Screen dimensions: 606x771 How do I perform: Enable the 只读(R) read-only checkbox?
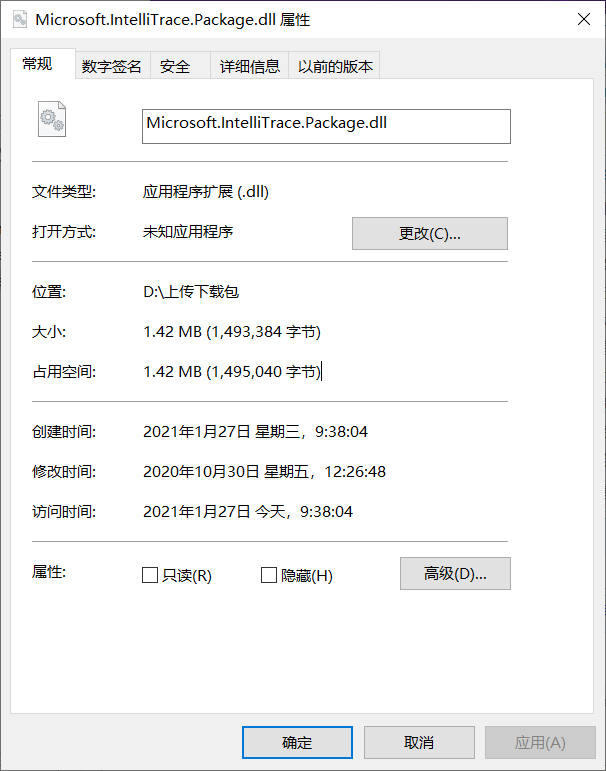[150, 575]
